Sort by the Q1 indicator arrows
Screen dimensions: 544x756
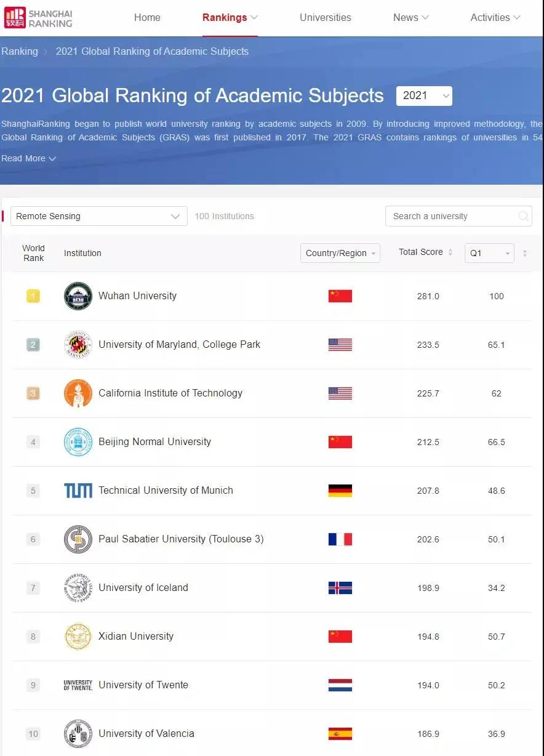click(x=524, y=253)
